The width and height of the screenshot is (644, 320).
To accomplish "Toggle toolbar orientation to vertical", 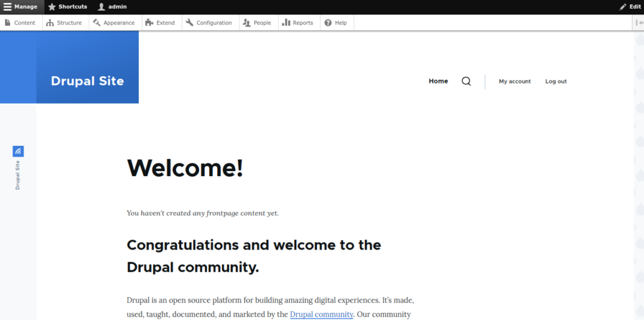I will tap(638, 23).
